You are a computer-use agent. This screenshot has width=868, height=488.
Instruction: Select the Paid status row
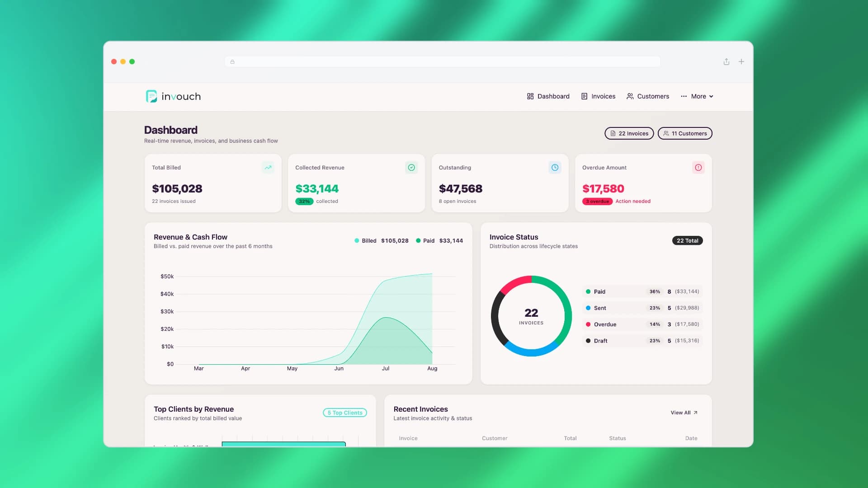click(642, 291)
